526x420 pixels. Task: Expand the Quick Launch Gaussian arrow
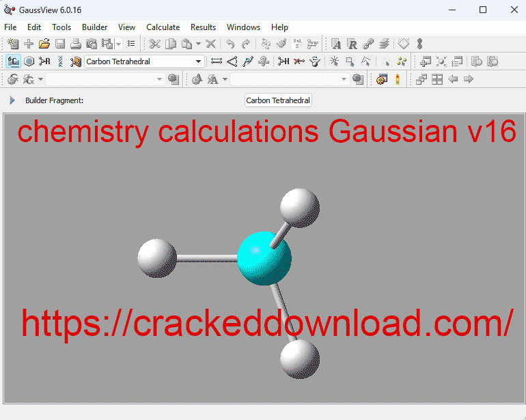click(x=40, y=79)
